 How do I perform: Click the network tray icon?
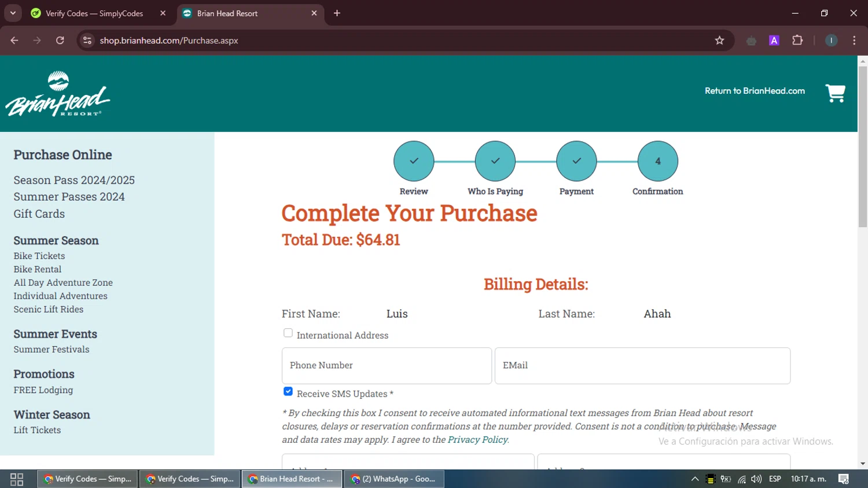pyautogui.click(x=742, y=479)
